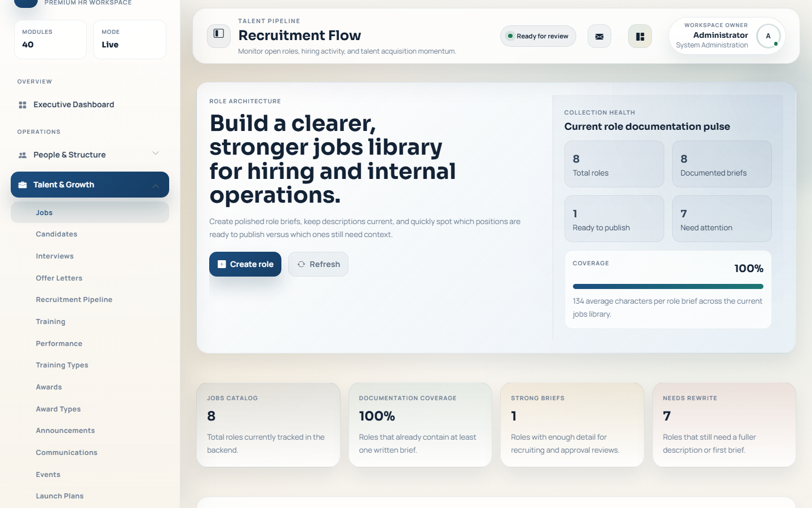Click the Ready for review status pill

tap(538, 36)
